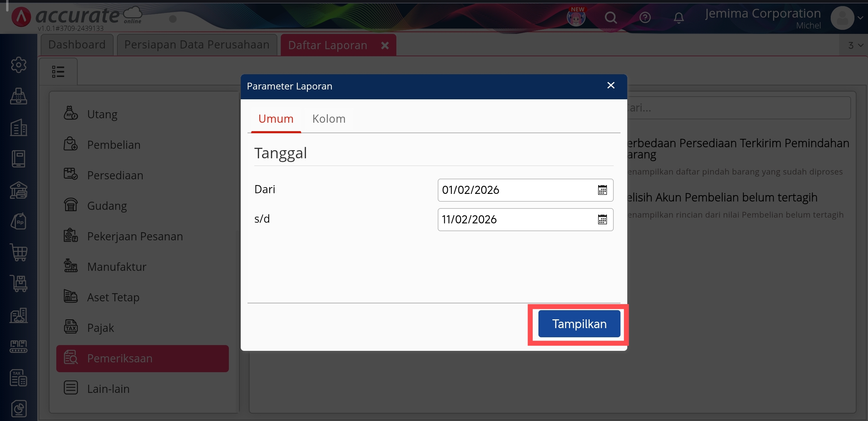Viewport: 868px width, 421px height.
Task: Open the calendar picker for s/d date
Action: coord(602,220)
